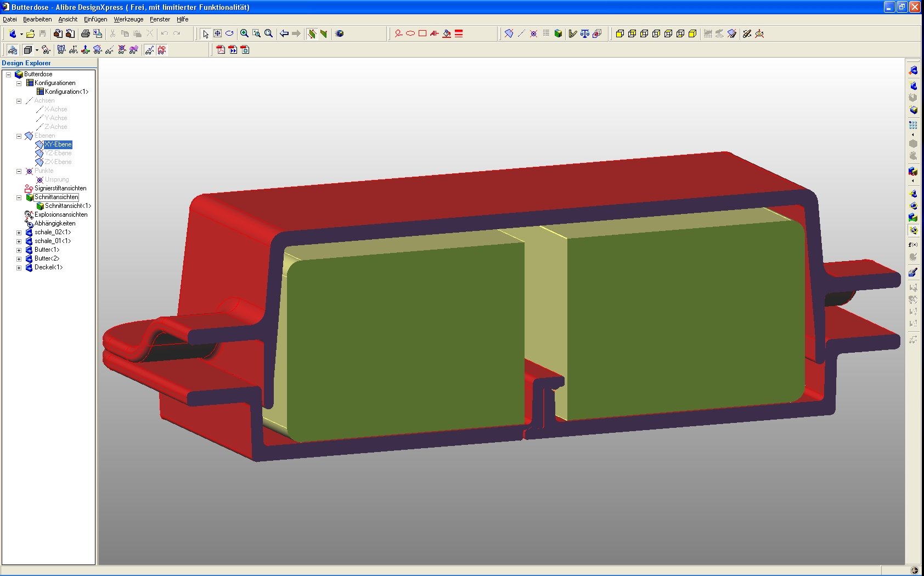Viewport: 924px width, 576px height.
Task: Click the green section view cube icon
Action: pos(558,33)
